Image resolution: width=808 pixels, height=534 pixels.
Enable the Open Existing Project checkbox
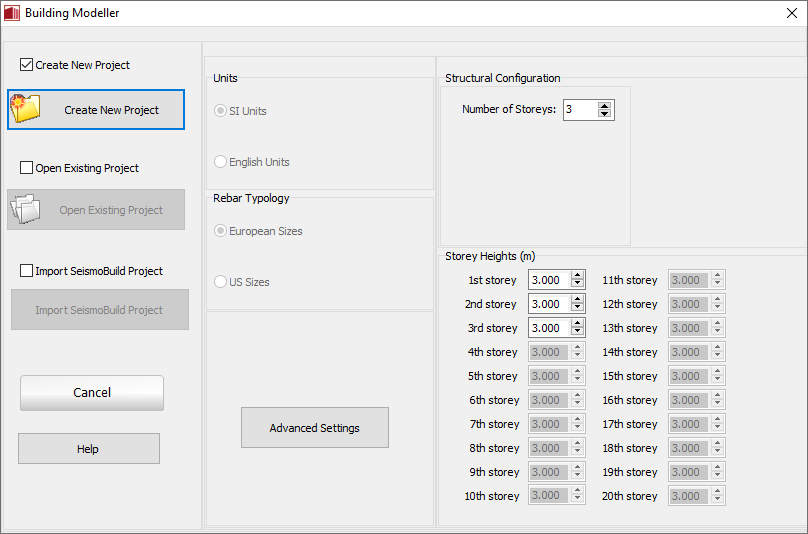coord(27,168)
